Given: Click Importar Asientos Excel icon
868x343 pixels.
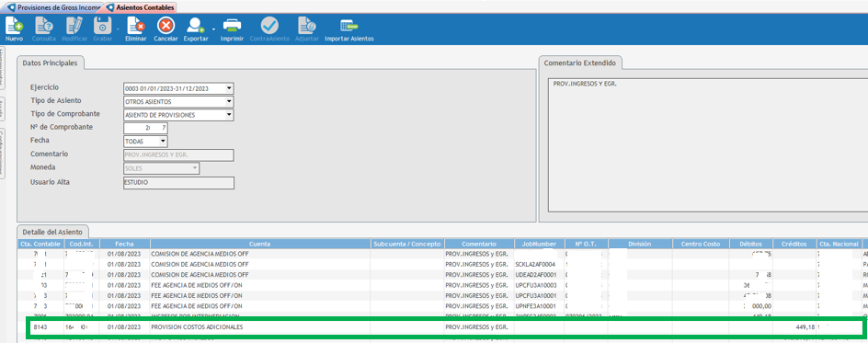Looking at the screenshot, I should tap(349, 29).
